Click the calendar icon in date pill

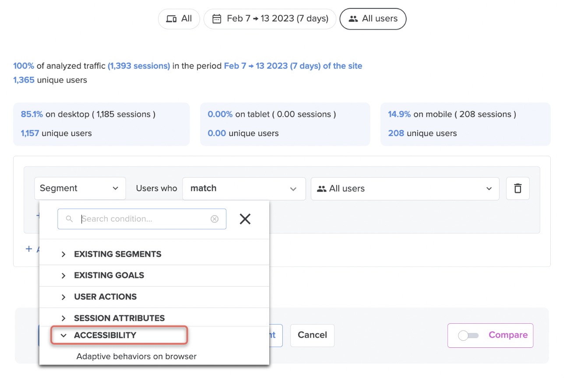(x=216, y=19)
